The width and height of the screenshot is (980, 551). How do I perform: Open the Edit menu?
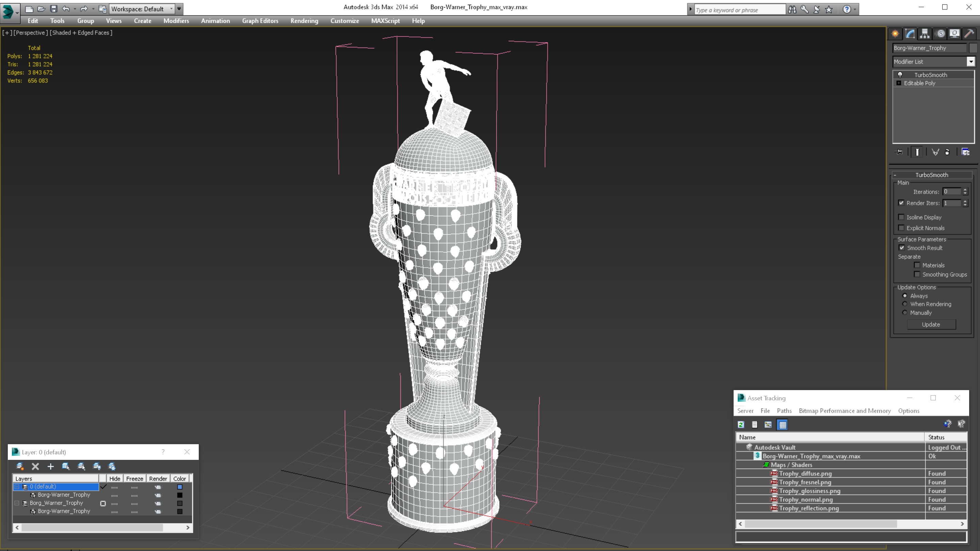click(33, 21)
